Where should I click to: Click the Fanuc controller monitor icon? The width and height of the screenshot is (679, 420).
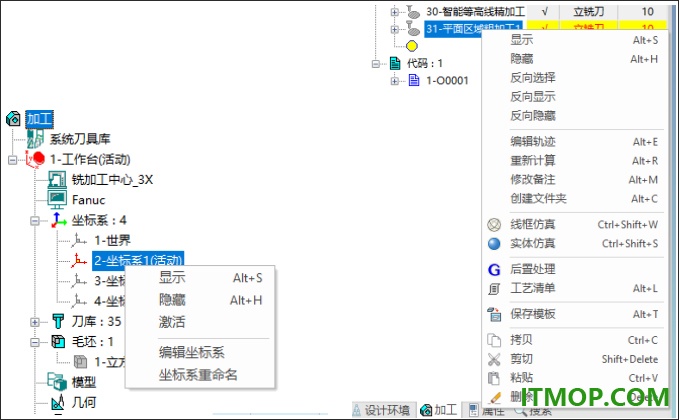(x=57, y=200)
